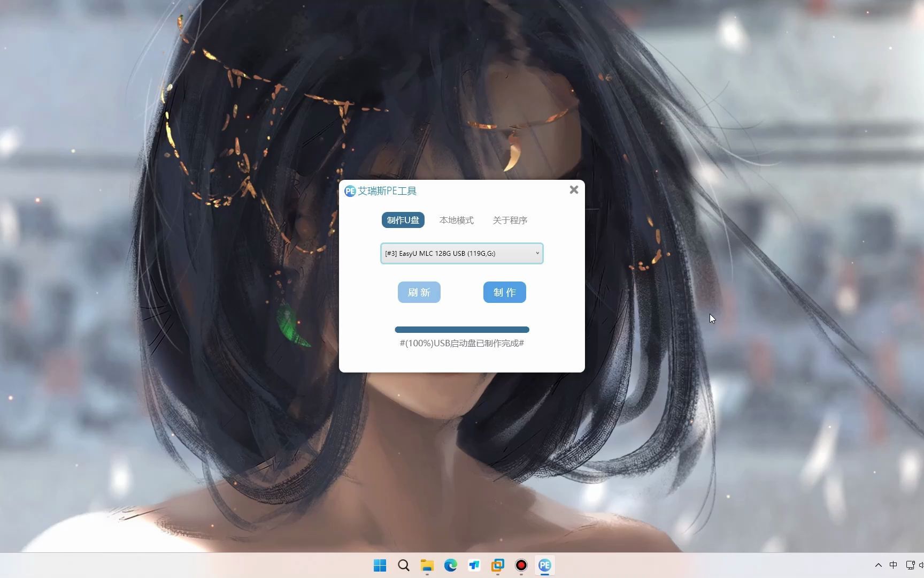Open the EasyU MLC 128G USB drive dropdown
This screenshot has height=578, width=924.
coord(462,253)
